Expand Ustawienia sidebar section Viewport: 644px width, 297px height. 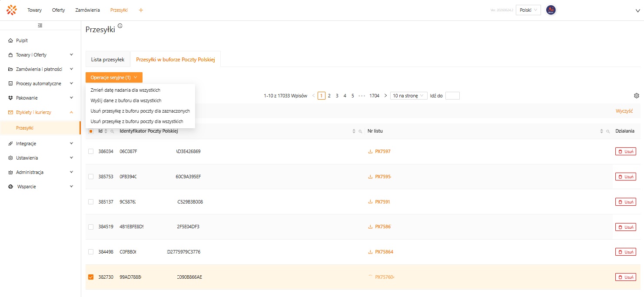point(40,158)
